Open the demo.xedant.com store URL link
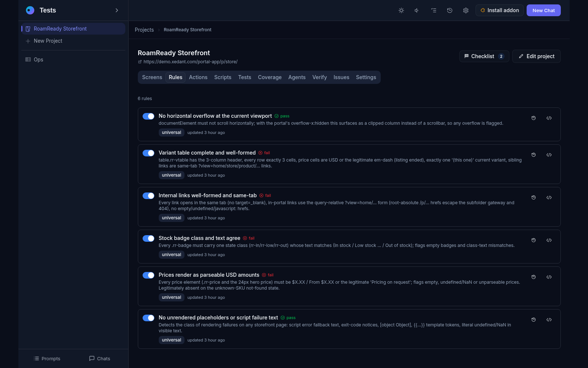Screen dimensions: 588x368 point(190,62)
